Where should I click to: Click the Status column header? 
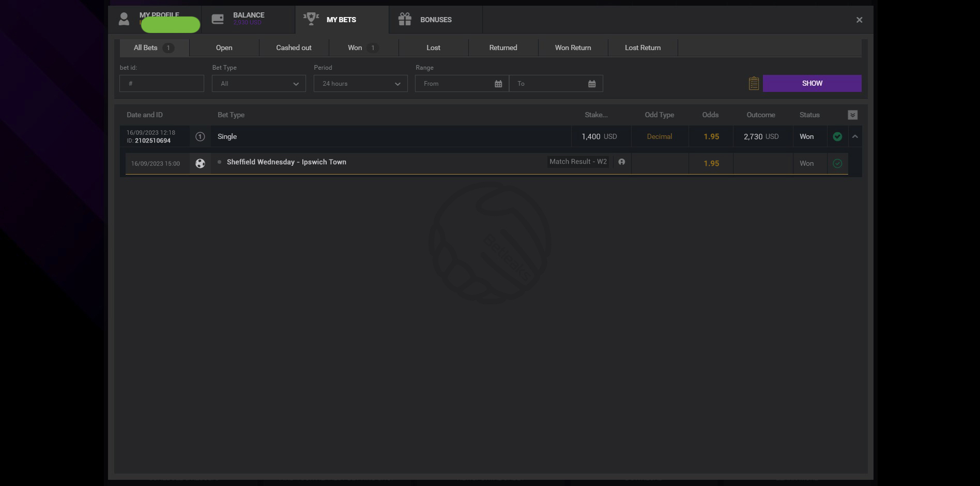point(809,115)
